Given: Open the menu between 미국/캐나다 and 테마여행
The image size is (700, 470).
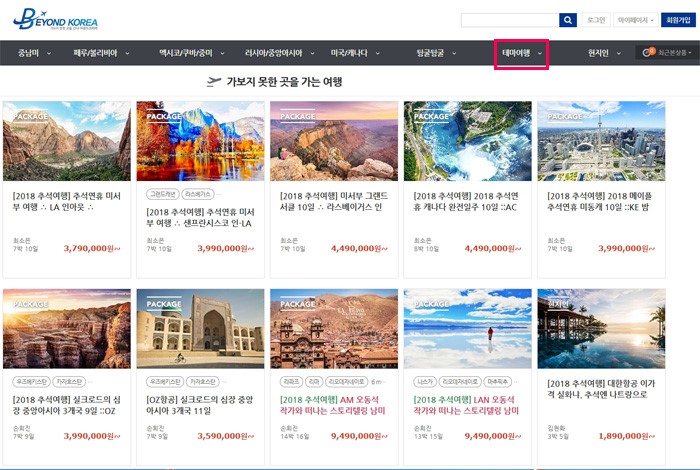Looking at the screenshot, I should [436, 53].
